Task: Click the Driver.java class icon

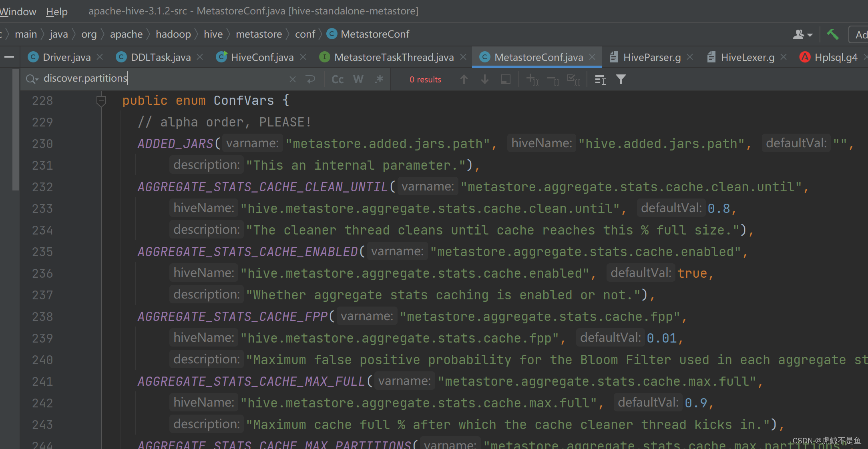Action: click(x=33, y=57)
